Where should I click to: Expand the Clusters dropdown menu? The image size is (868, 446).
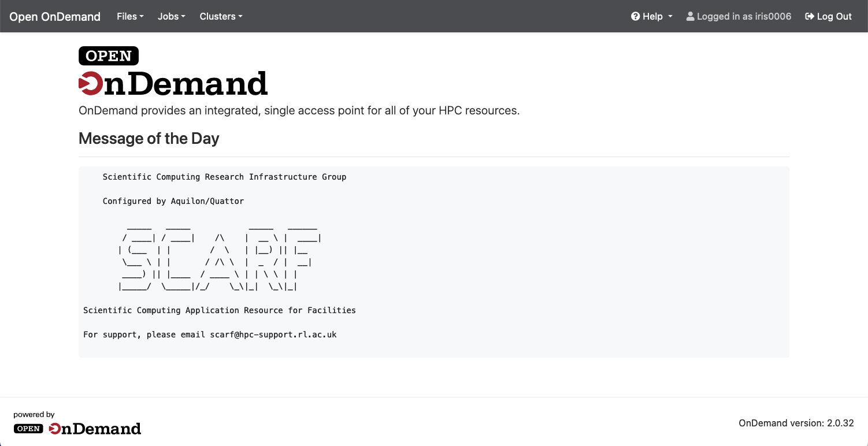(x=221, y=16)
